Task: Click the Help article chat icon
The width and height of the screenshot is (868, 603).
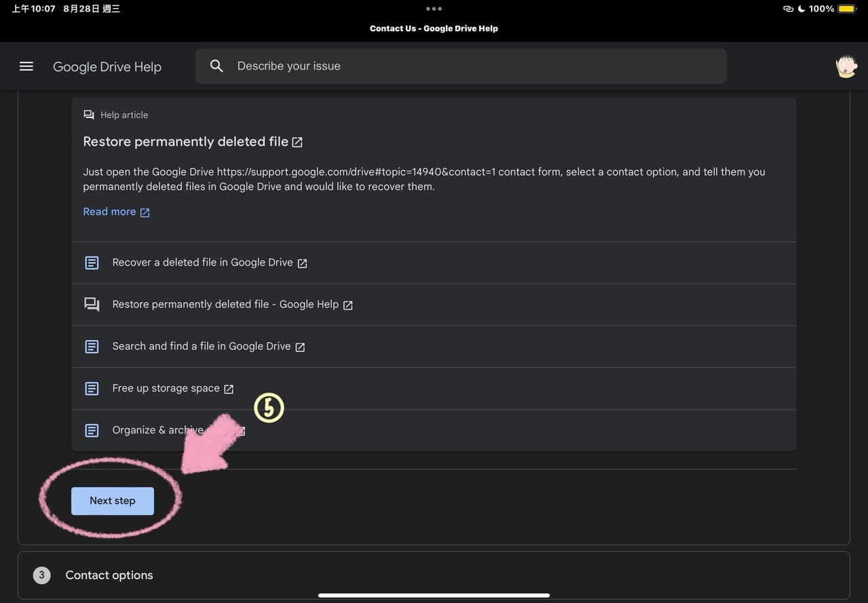Action: pos(89,115)
